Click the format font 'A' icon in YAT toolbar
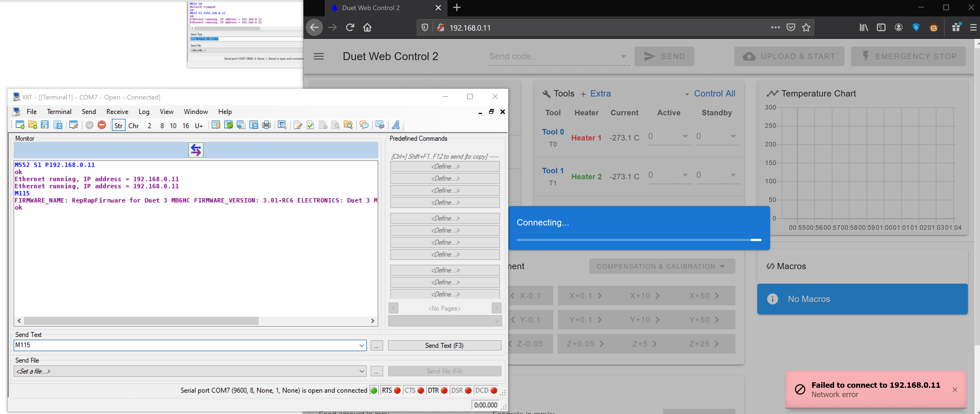The image size is (980, 414). point(396,125)
